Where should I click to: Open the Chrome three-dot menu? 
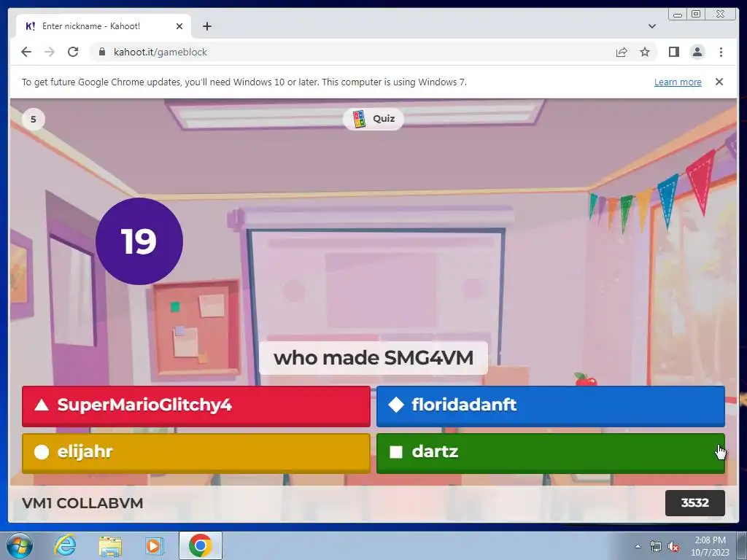click(721, 52)
